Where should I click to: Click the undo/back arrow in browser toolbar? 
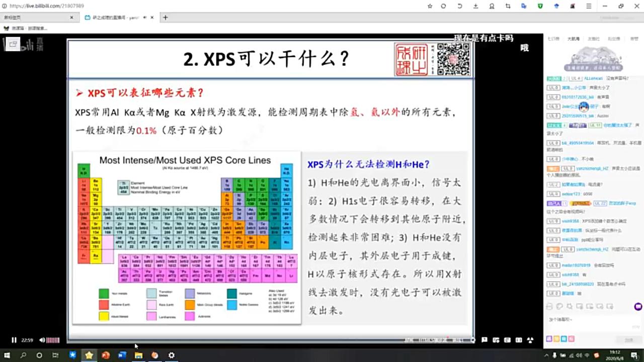[x=460, y=6]
